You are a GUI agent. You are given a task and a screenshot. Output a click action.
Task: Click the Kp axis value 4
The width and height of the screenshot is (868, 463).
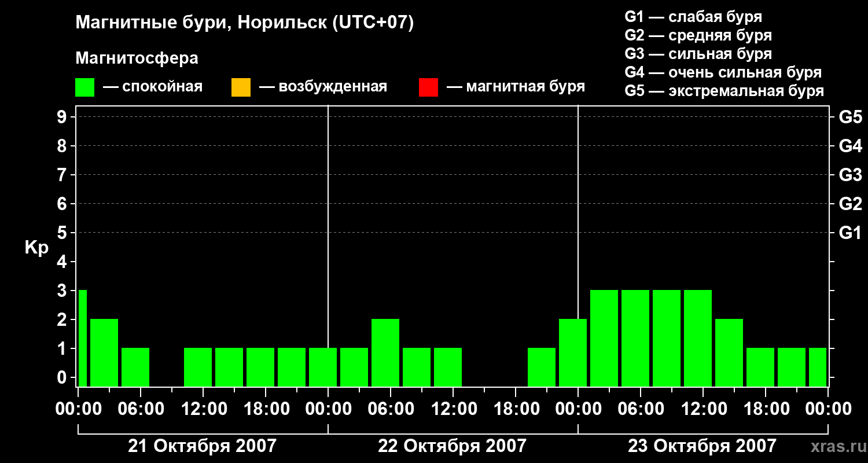(x=62, y=262)
